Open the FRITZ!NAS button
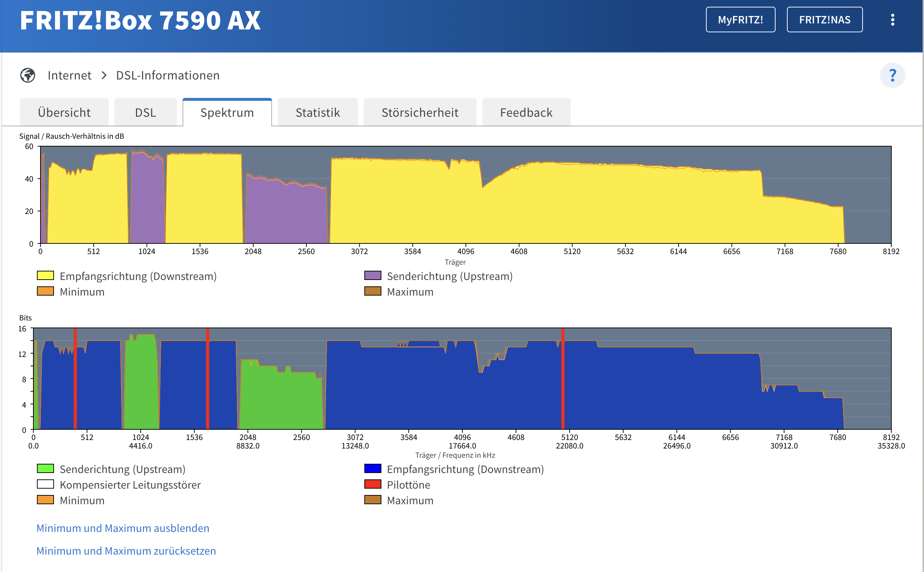The height and width of the screenshot is (572, 924). coord(824,20)
